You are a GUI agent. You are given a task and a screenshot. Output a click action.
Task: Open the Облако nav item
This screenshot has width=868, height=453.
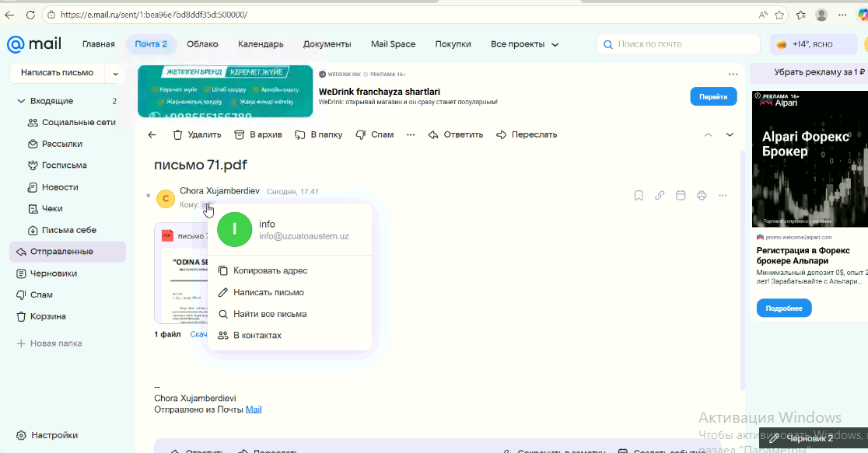(202, 44)
